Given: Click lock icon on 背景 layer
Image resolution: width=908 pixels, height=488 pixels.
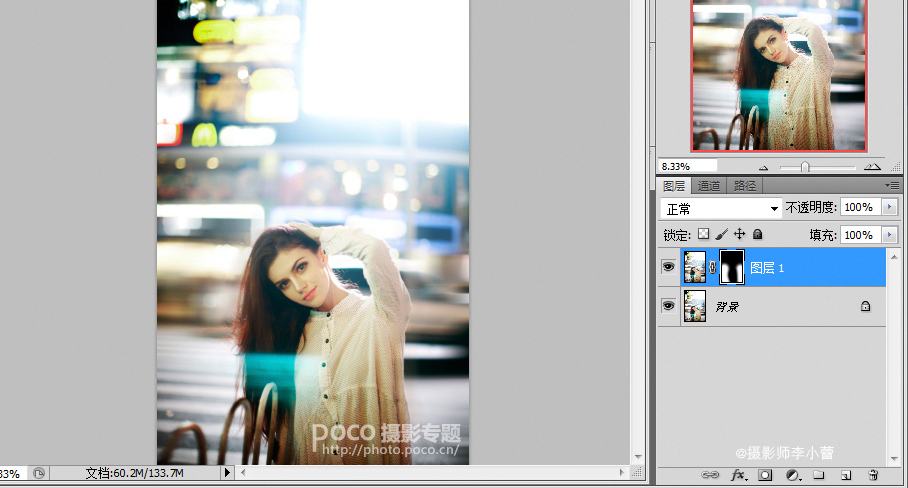Looking at the screenshot, I should (865, 306).
